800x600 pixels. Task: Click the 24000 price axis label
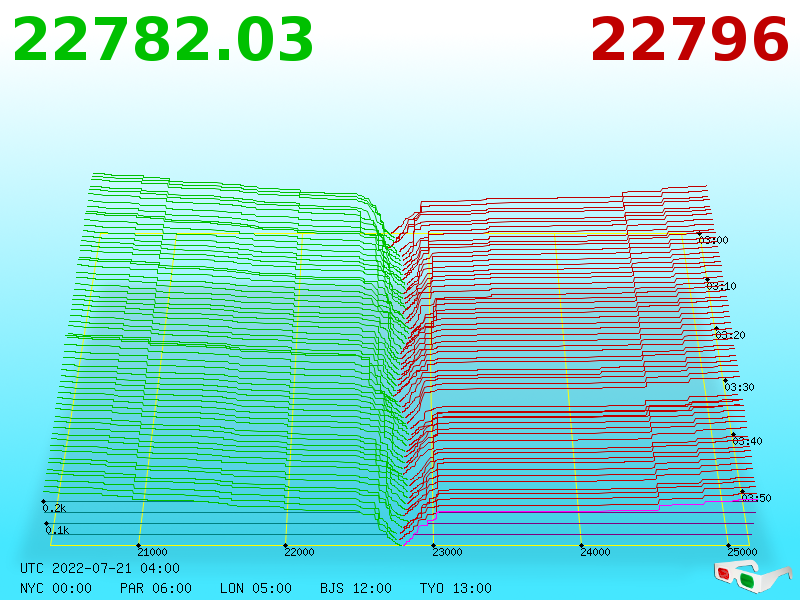[595, 552]
